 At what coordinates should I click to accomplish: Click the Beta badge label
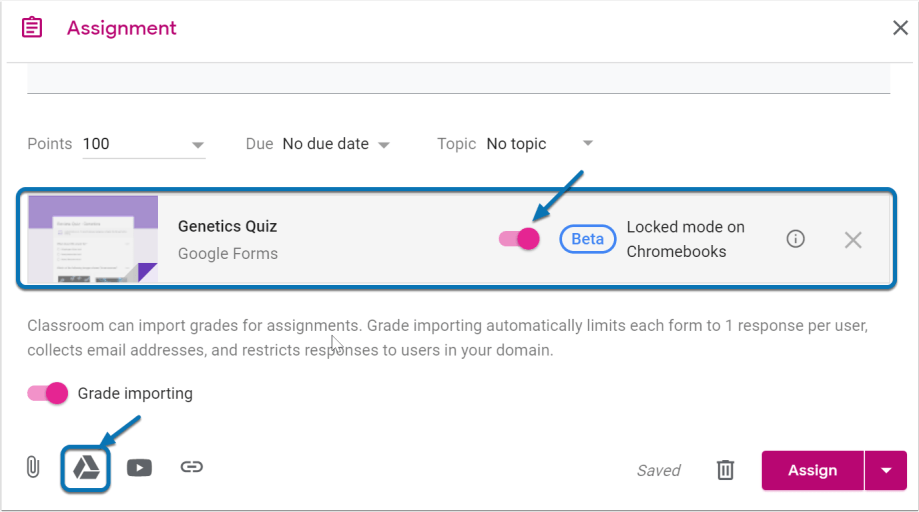587,239
